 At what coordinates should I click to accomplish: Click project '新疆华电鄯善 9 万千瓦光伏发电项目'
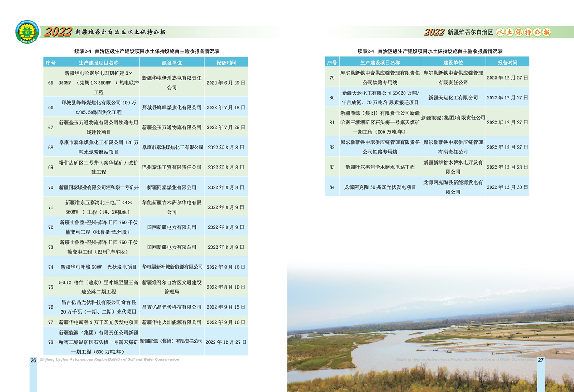click(x=99, y=322)
